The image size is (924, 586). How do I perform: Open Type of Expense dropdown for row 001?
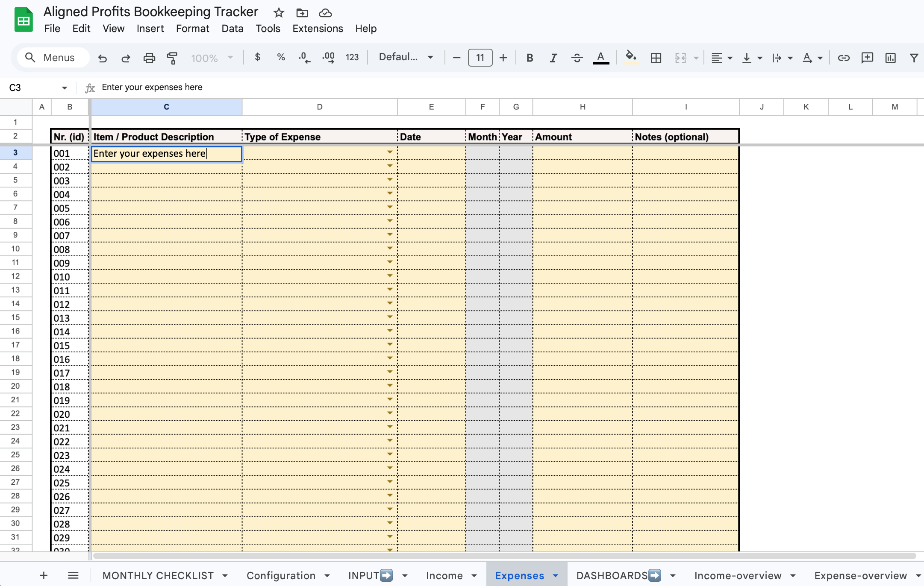[390, 152]
